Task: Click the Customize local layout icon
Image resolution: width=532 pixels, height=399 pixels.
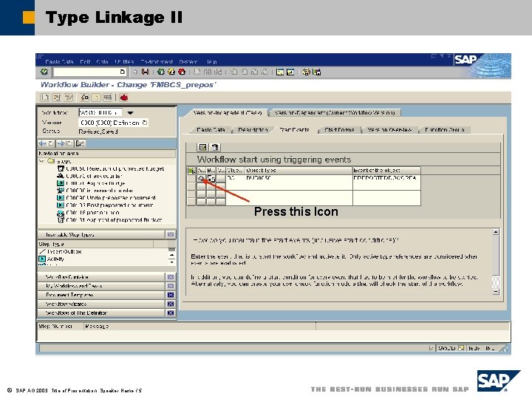Action: (317, 72)
